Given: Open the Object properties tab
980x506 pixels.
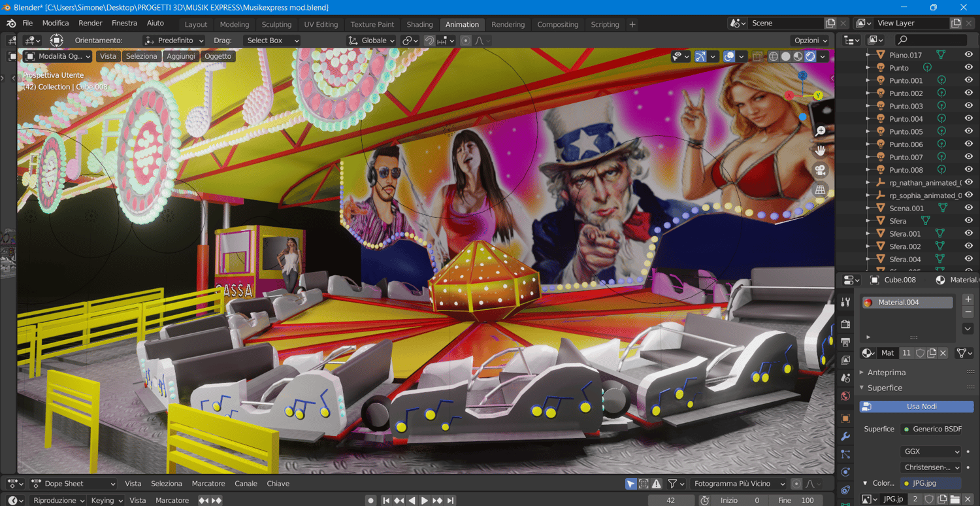Looking at the screenshot, I should [x=845, y=418].
